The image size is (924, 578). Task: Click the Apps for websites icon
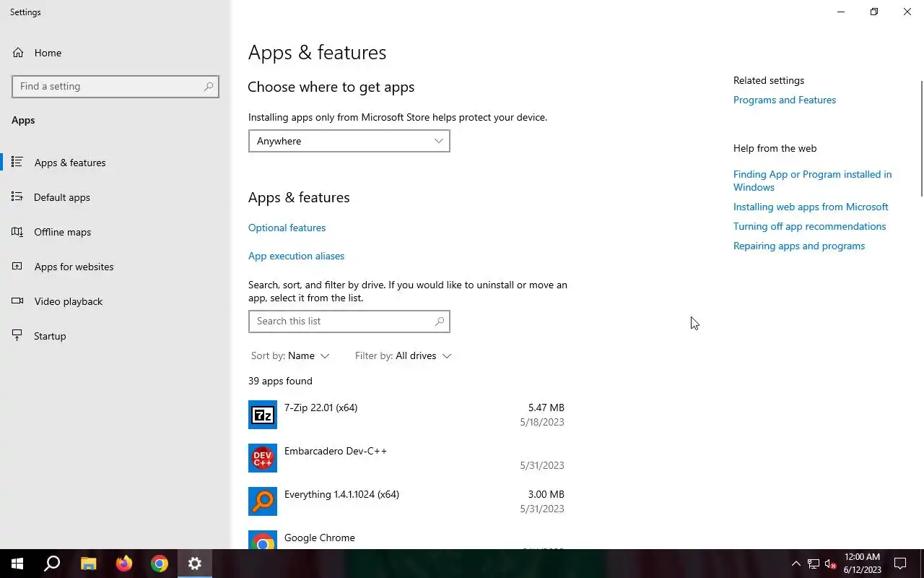tap(17, 266)
